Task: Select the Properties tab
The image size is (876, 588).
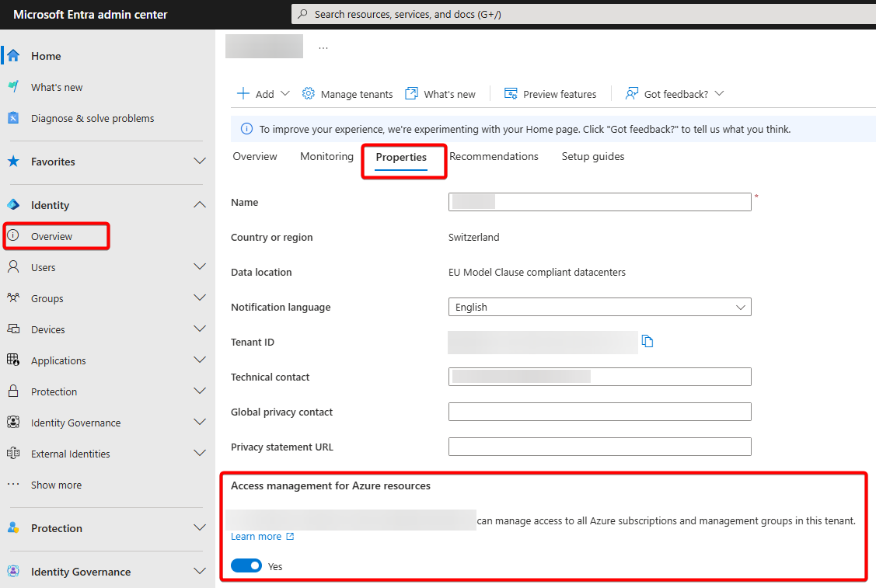Action: tap(401, 158)
